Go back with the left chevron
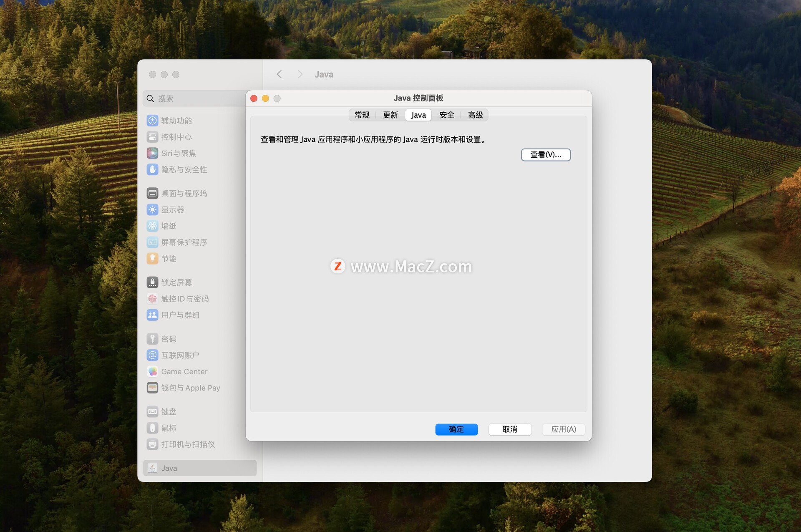 (x=279, y=74)
